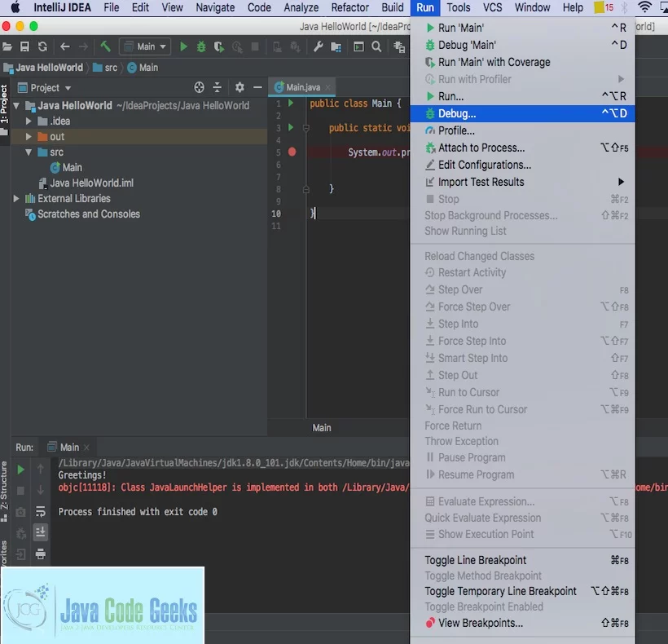Expand the .idea folder
The height and width of the screenshot is (644, 668).
point(29,121)
